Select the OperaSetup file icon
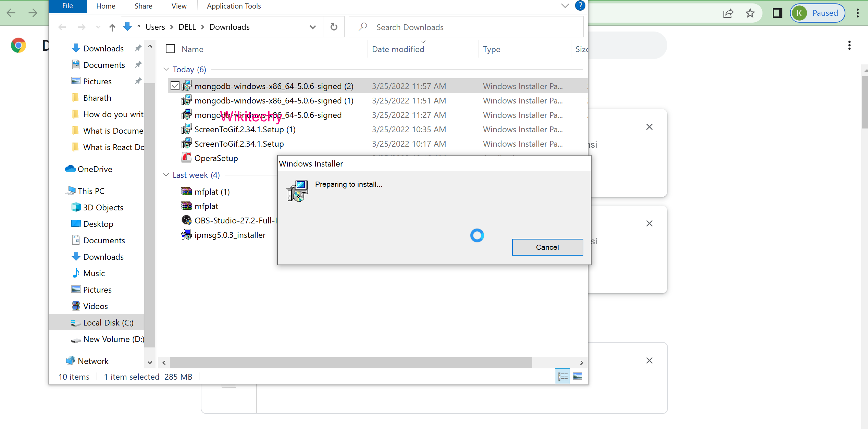The image size is (868, 429). [186, 158]
